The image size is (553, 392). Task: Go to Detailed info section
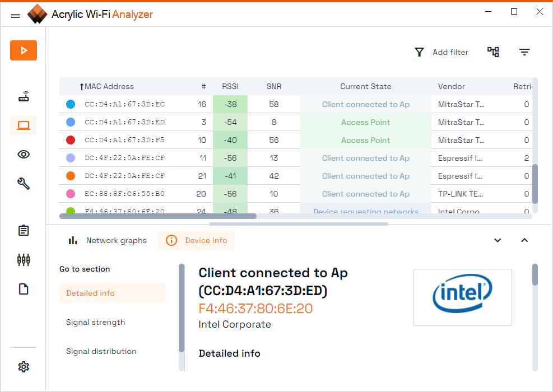pyautogui.click(x=112, y=293)
